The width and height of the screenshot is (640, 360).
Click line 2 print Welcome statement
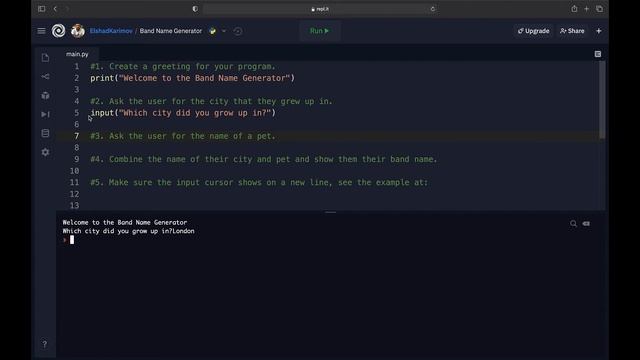click(193, 78)
